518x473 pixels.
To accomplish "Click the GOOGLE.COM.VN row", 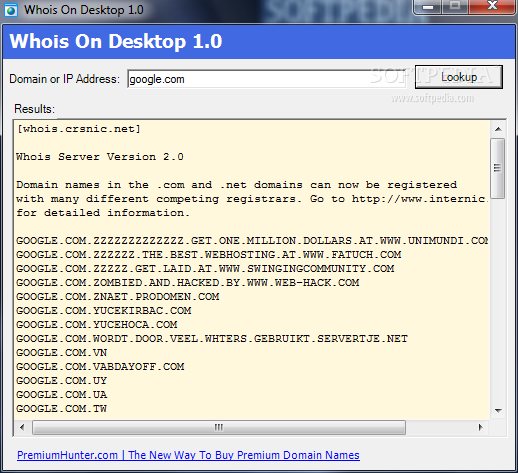I will click(x=61, y=353).
